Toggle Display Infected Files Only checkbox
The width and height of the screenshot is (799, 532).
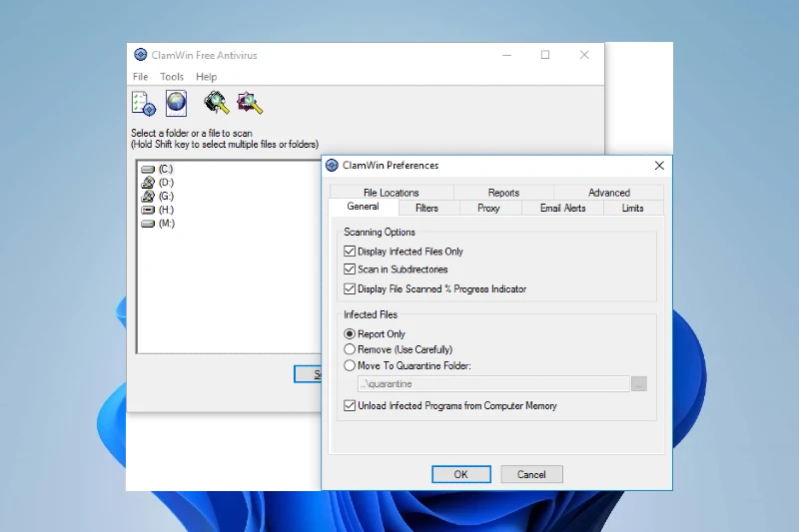point(350,251)
